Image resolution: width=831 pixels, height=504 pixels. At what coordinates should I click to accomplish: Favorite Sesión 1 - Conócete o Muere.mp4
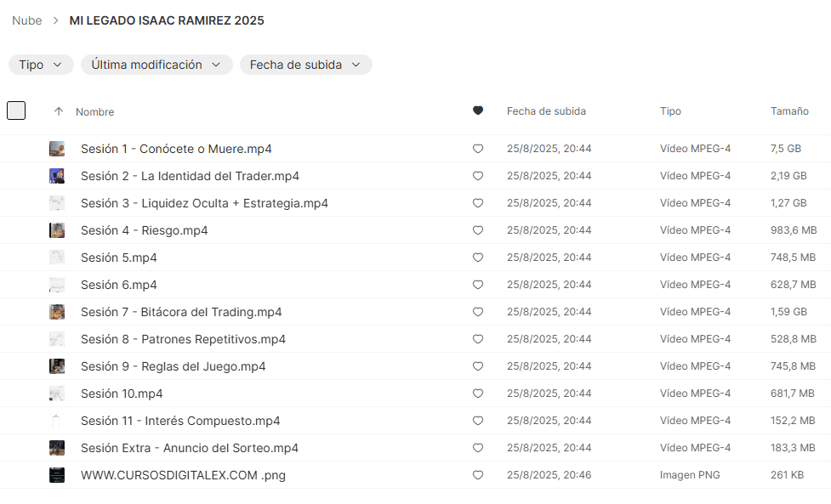click(x=478, y=149)
